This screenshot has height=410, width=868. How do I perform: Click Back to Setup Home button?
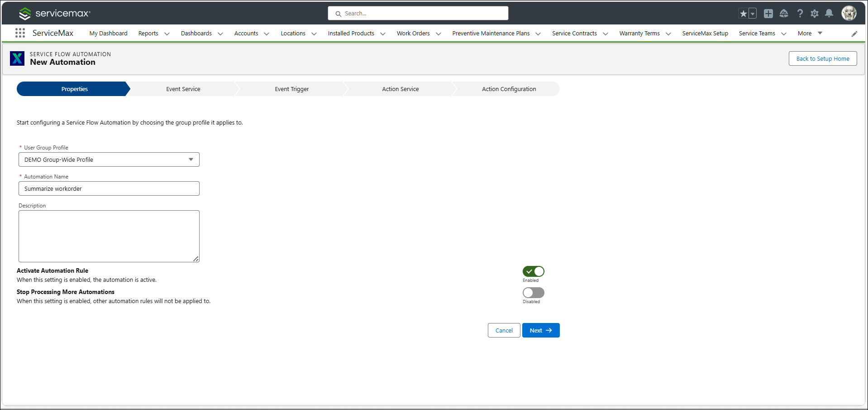point(823,58)
